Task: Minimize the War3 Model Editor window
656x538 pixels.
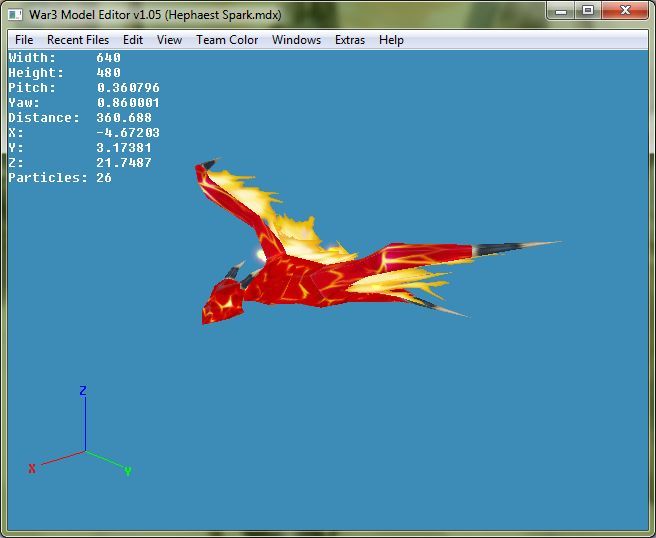Action: coord(561,11)
